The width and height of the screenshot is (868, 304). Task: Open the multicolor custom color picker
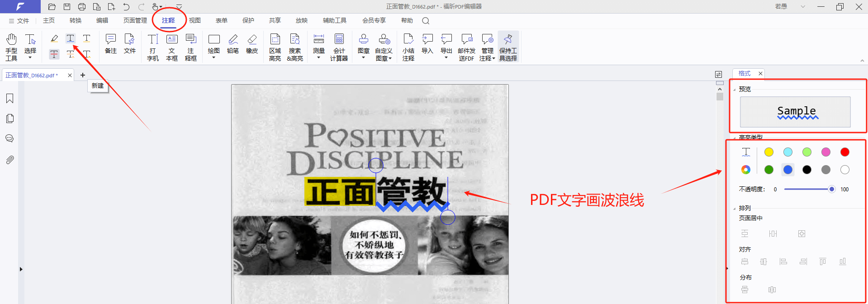coord(746,170)
